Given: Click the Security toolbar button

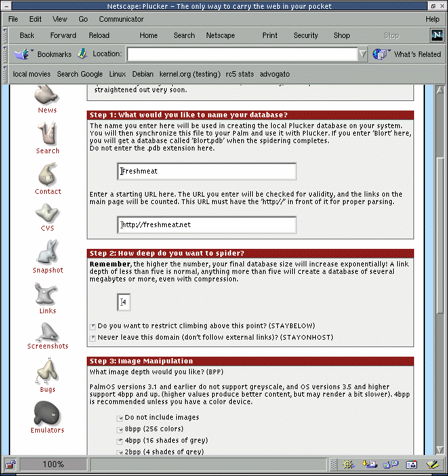Looking at the screenshot, I should tap(306, 35).
